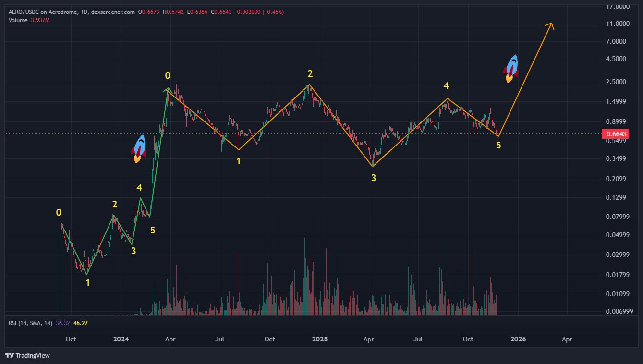Image resolution: width=643 pixels, height=364 pixels.
Task: Click the orange wave label 3 at the 2025 low
Action: [x=374, y=178]
